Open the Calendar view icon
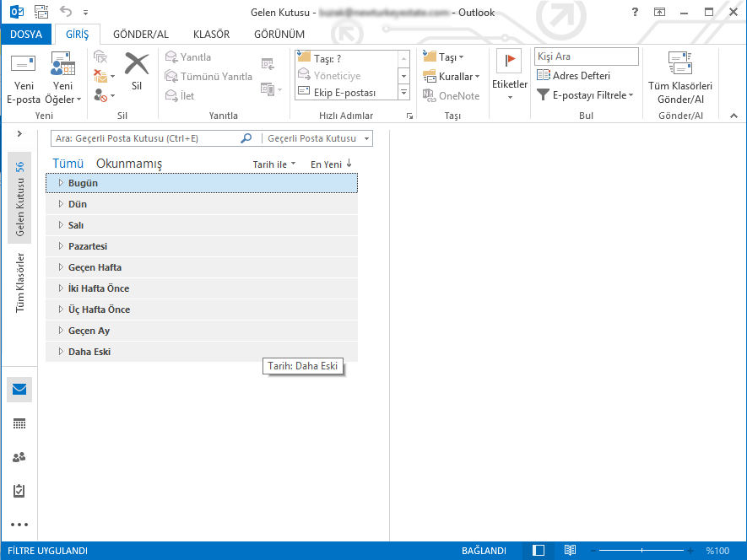747x560 pixels. click(x=19, y=424)
